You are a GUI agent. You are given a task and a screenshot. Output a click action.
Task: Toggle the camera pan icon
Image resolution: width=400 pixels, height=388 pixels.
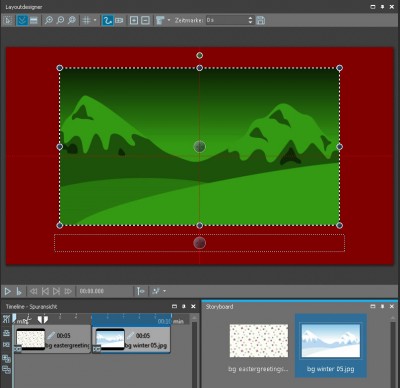(119, 20)
